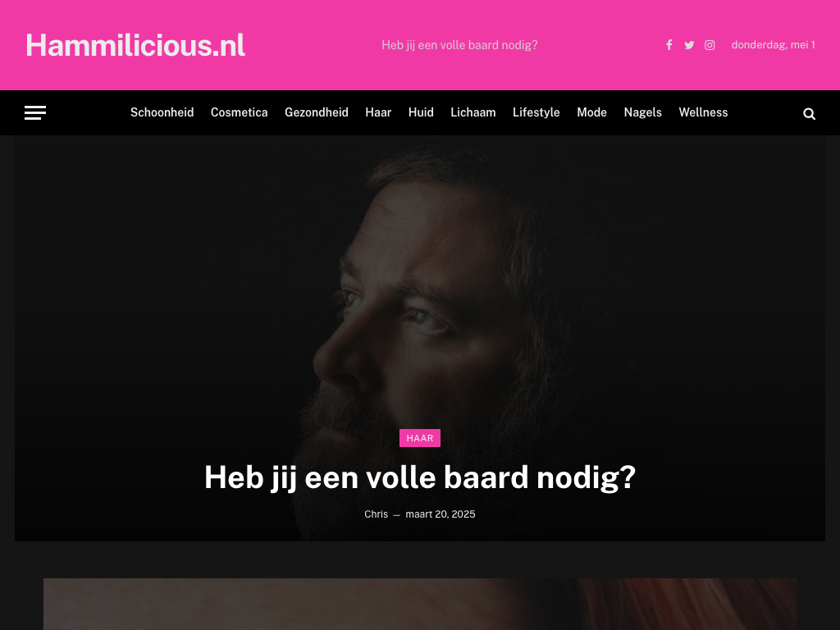840x630 pixels.
Task: Select Gezondheid in navigation bar
Action: 317,112
